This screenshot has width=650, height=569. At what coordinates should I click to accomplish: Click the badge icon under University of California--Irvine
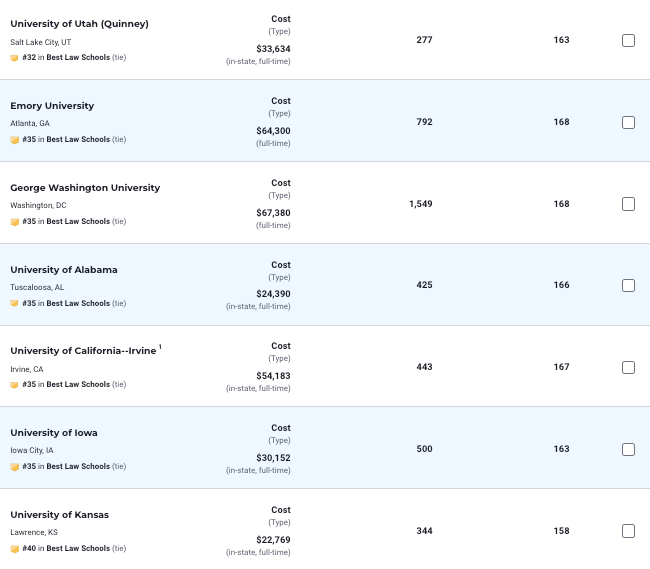click(14, 385)
